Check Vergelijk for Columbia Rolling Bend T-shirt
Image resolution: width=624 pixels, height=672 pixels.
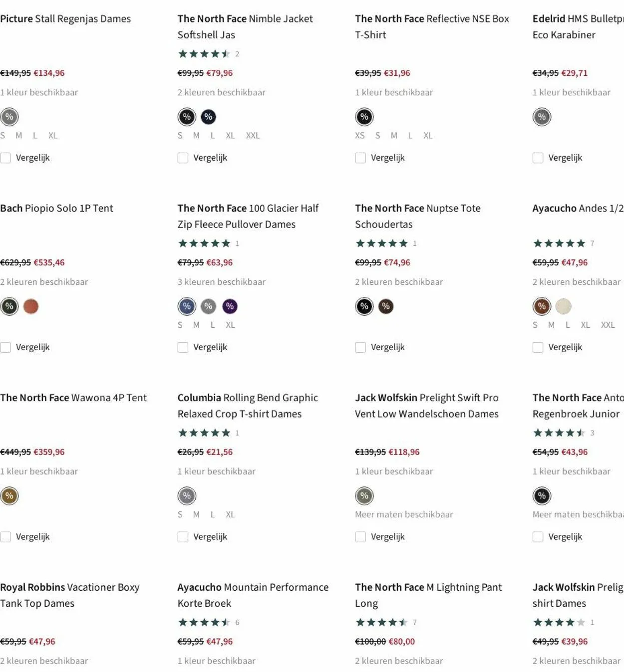click(x=183, y=537)
